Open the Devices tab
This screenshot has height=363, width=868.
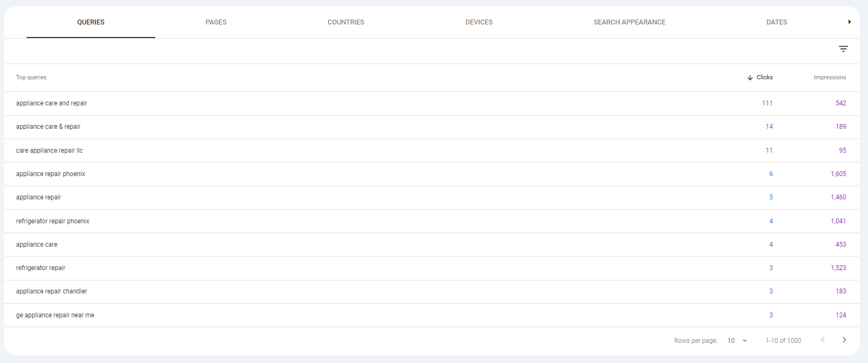(479, 22)
